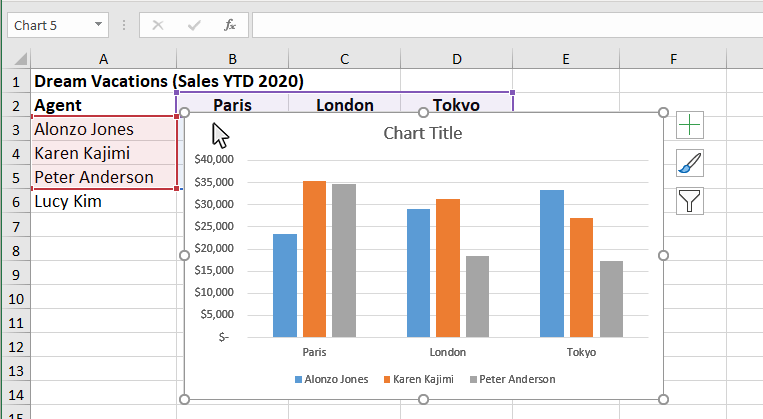Open Chart Styles paintbrush button
Viewport: 763px width, 419px height.
(x=690, y=163)
